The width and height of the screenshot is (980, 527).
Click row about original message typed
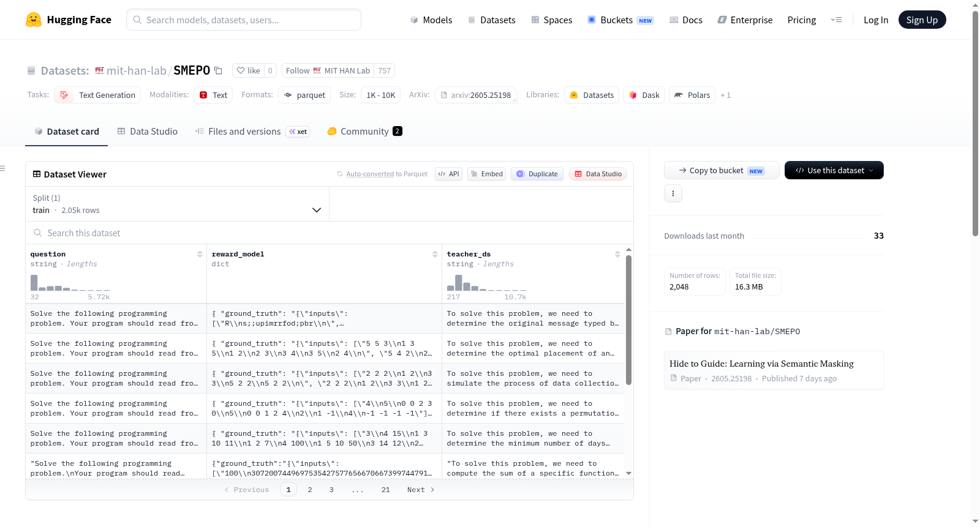click(x=325, y=318)
